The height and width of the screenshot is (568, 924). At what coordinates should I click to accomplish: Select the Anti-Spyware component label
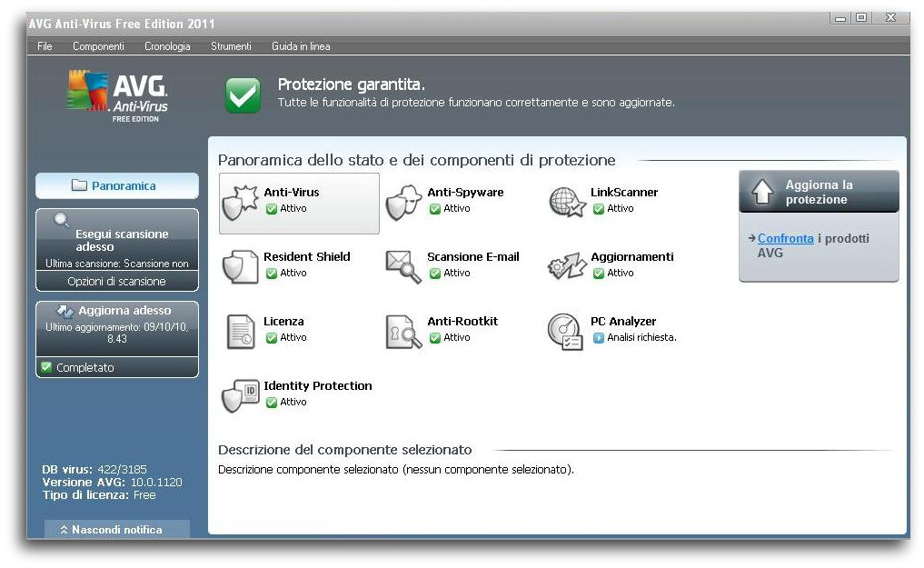(x=465, y=192)
